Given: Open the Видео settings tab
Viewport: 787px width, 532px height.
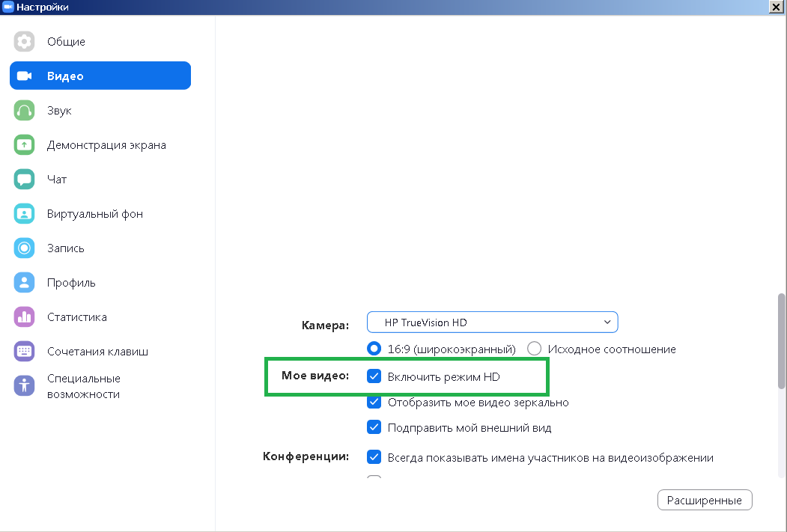Looking at the screenshot, I should pyautogui.click(x=100, y=76).
